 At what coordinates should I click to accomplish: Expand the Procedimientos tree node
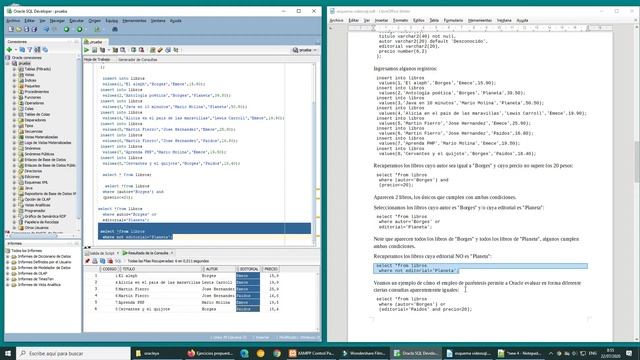click(14, 92)
